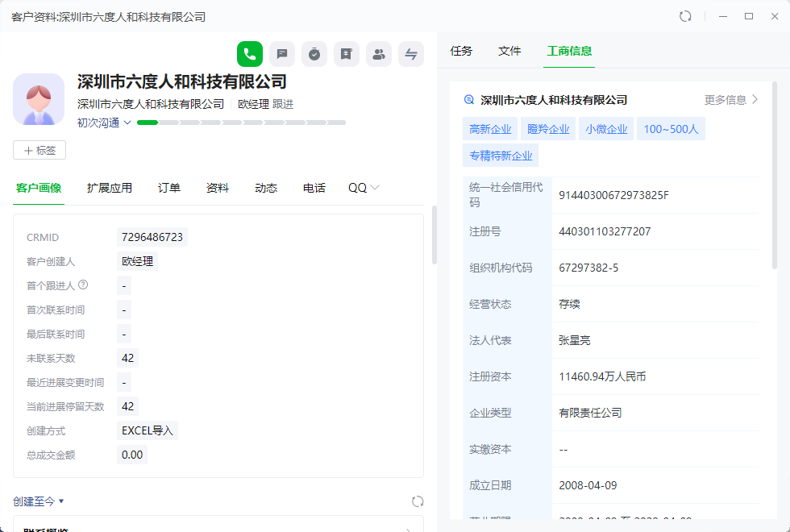
Task: Click the right panel vertical scrollbar
Action: click(x=775, y=176)
